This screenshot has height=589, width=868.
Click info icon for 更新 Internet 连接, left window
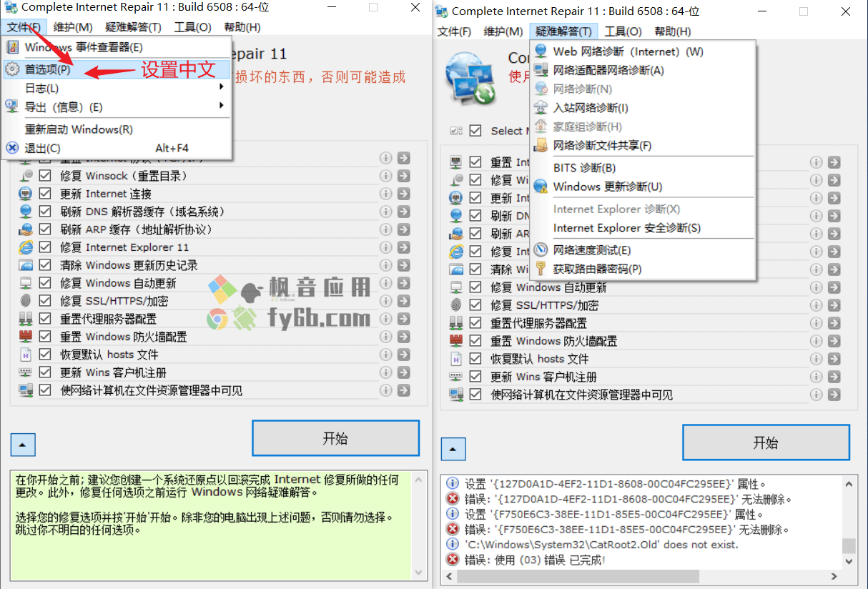coord(386,194)
